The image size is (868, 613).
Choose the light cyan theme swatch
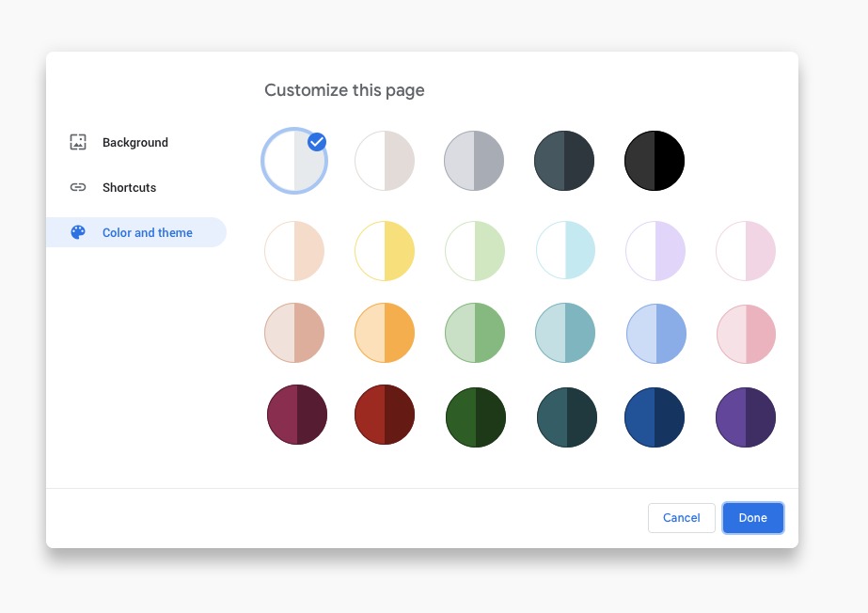click(565, 251)
